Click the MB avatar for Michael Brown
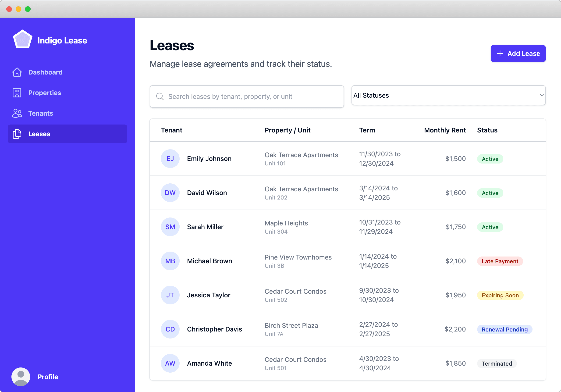This screenshot has width=561, height=392. coord(170,261)
